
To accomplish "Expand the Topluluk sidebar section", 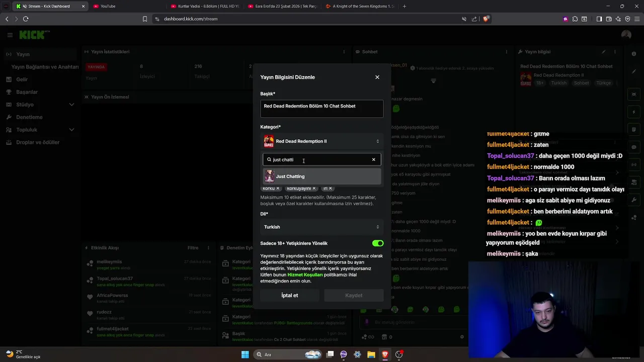I will click(40, 130).
